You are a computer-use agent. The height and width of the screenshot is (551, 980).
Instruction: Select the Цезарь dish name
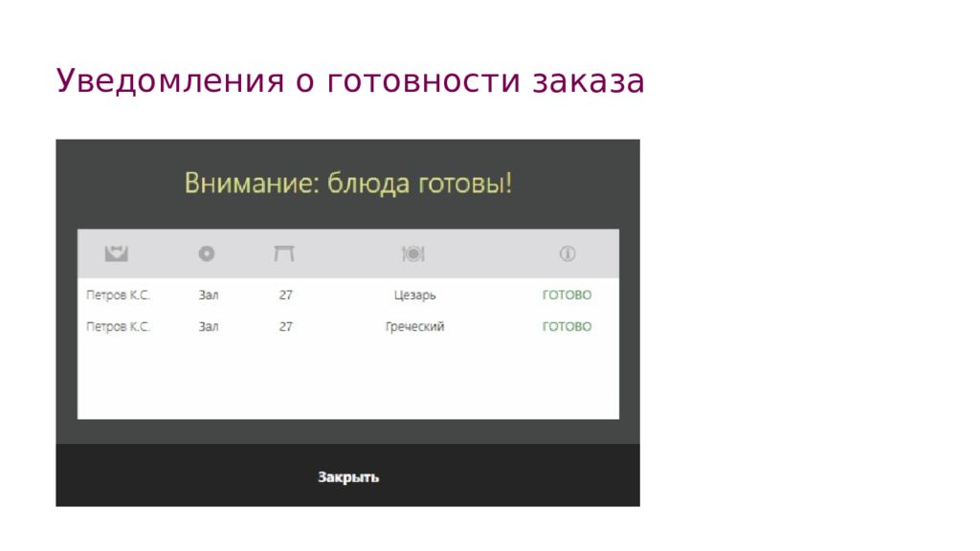tap(414, 296)
